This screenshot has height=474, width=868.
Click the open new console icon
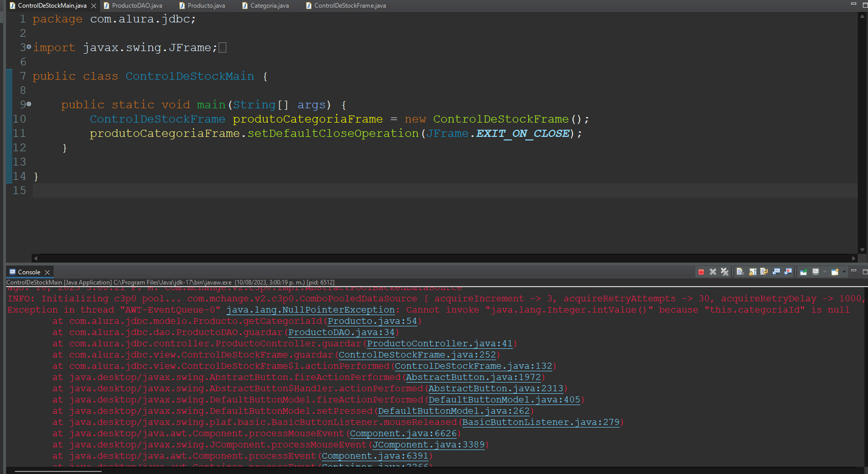tap(835, 272)
